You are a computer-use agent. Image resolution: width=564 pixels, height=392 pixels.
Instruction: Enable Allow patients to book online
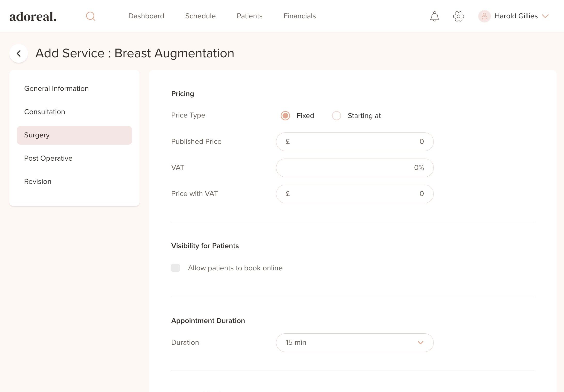pos(176,268)
